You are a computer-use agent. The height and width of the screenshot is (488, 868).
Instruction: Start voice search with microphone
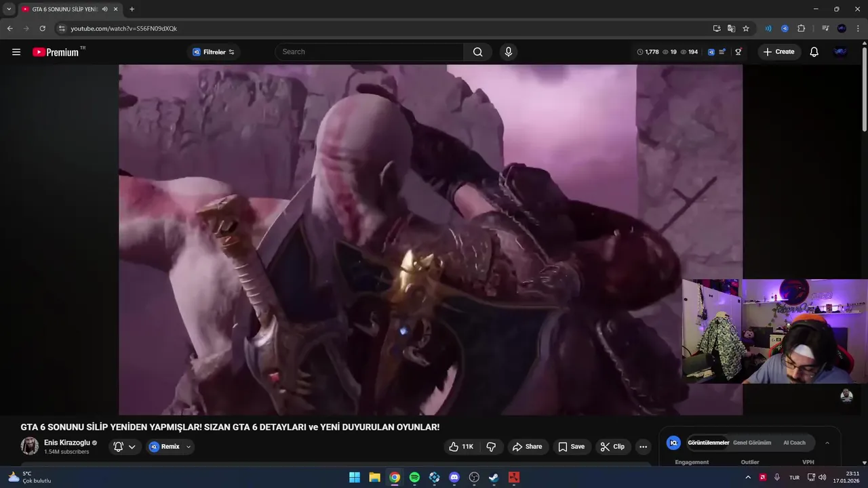click(x=508, y=52)
